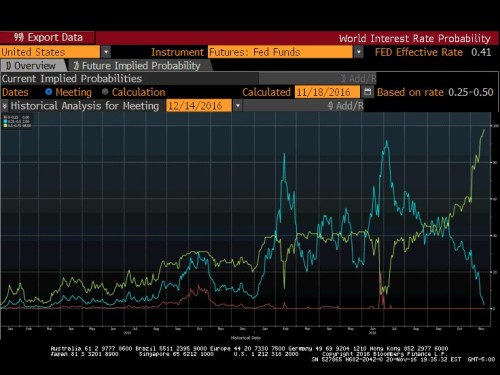Open the 12/14/2016 meeting date dropdown arrow
This screenshot has height=375, width=500.
tap(238, 106)
